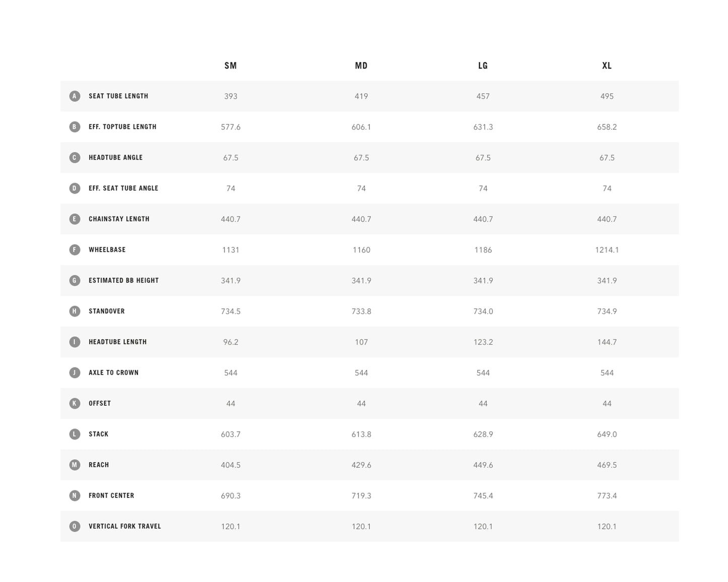Click the XL wheelbase value 1214.1
Viewport: 728px width, 582px height.
(x=607, y=250)
